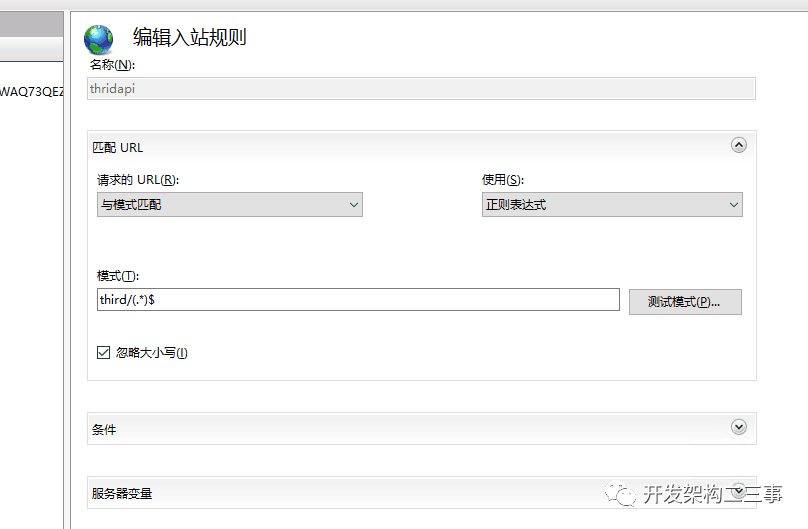Click the 测试模式(P)... button
This screenshot has width=808, height=529.
pyautogui.click(x=685, y=302)
